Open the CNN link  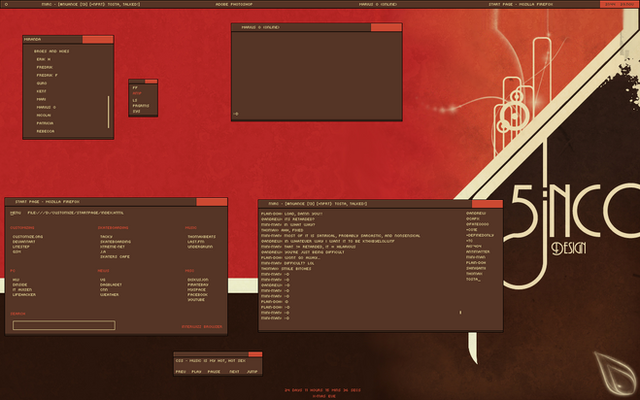point(104,290)
